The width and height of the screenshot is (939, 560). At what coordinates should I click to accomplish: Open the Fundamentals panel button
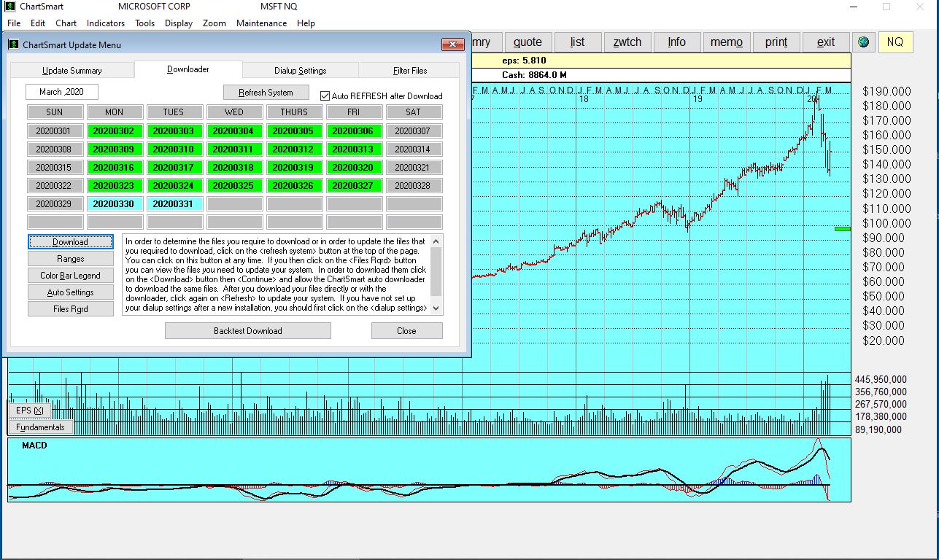click(x=41, y=427)
